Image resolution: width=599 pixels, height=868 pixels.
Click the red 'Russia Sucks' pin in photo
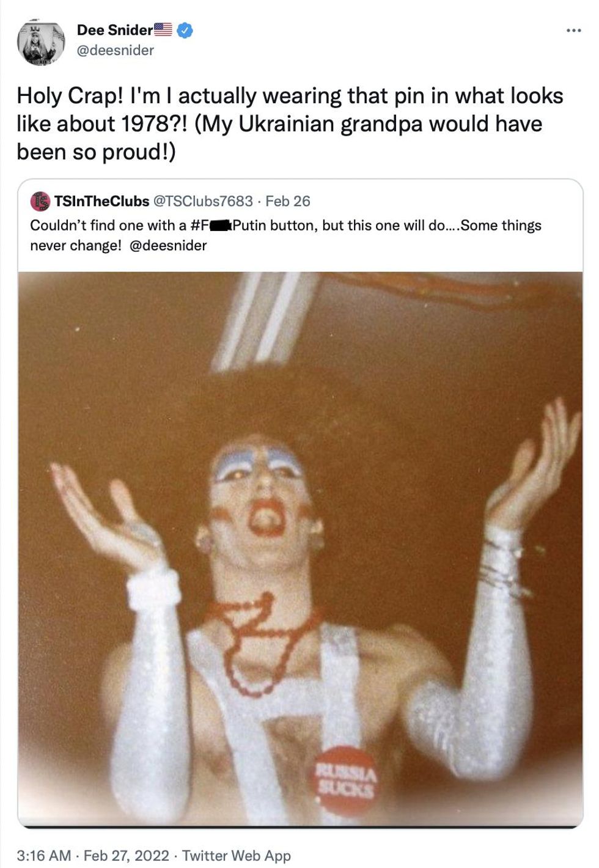[x=346, y=782]
